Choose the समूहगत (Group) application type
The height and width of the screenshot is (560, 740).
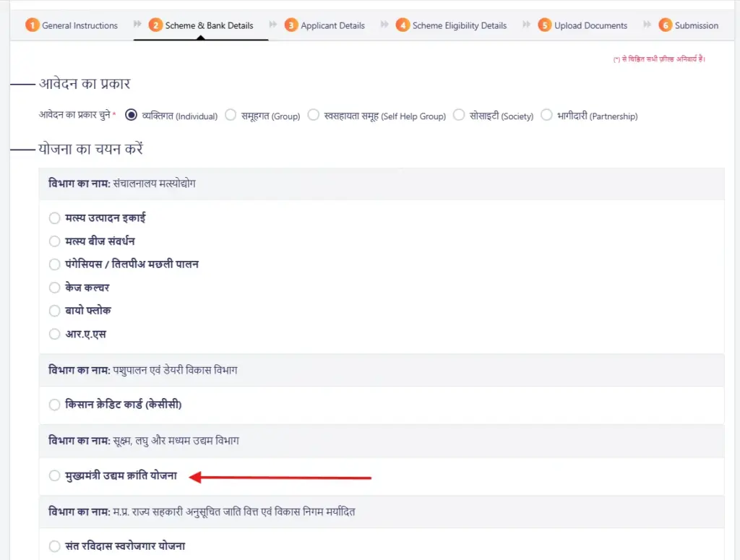231,115
